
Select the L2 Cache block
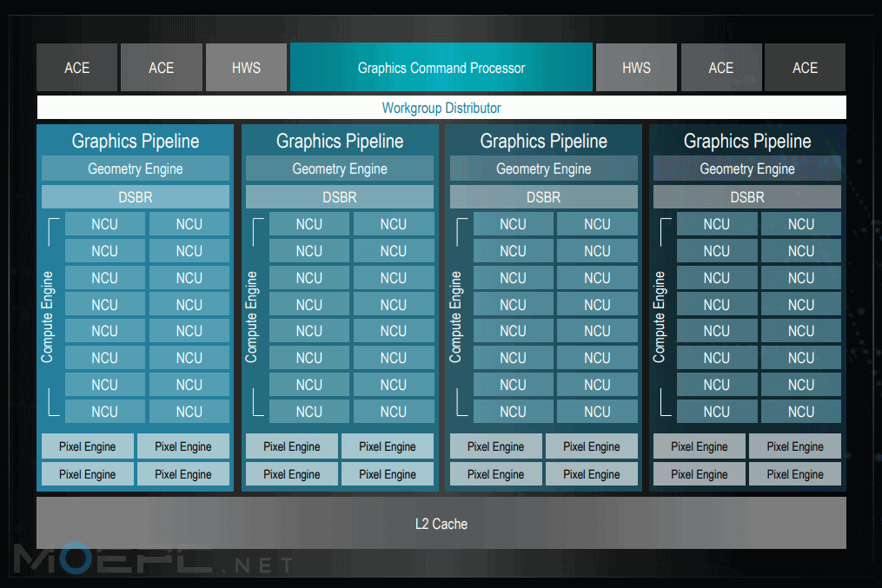click(441, 524)
